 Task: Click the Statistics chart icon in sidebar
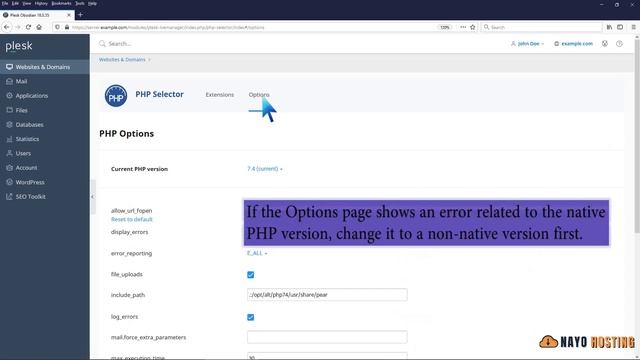tap(9, 139)
